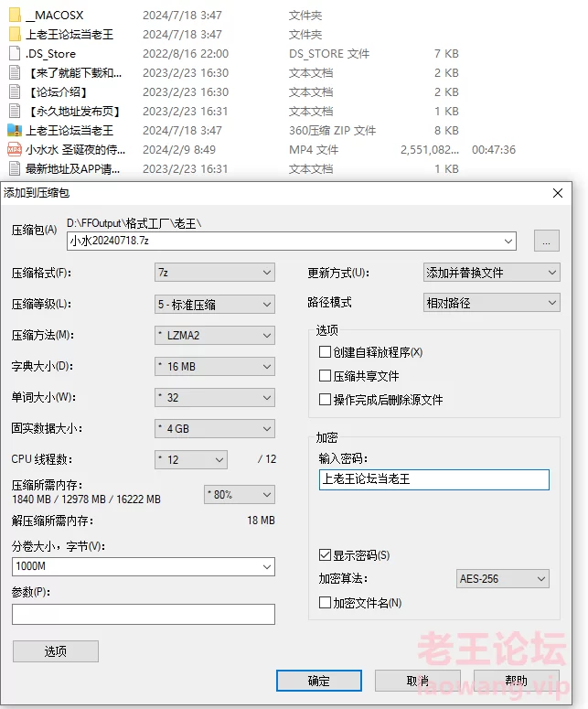588x709 pixels.
Task: Click the .DS_Store file icon
Action: [x=15, y=53]
